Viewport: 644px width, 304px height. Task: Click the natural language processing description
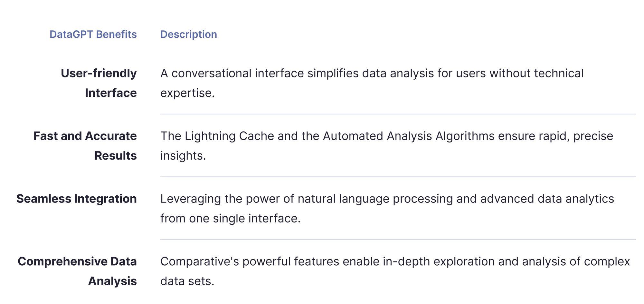coord(387,208)
